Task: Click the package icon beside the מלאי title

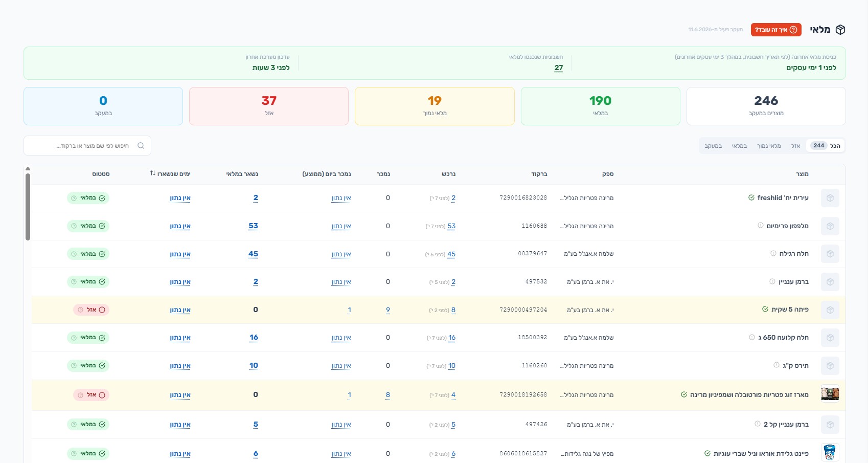Action: click(x=840, y=30)
